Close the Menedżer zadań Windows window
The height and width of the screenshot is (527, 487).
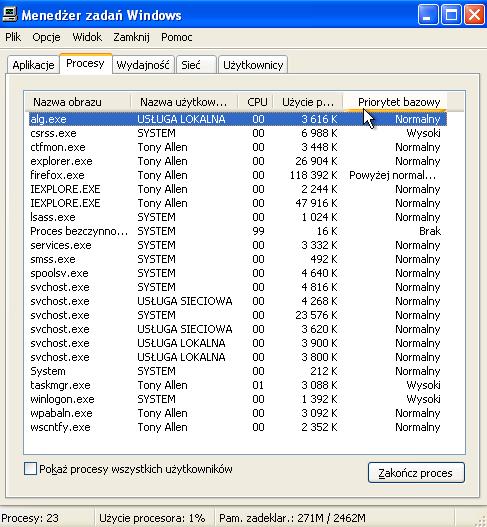(474, 15)
